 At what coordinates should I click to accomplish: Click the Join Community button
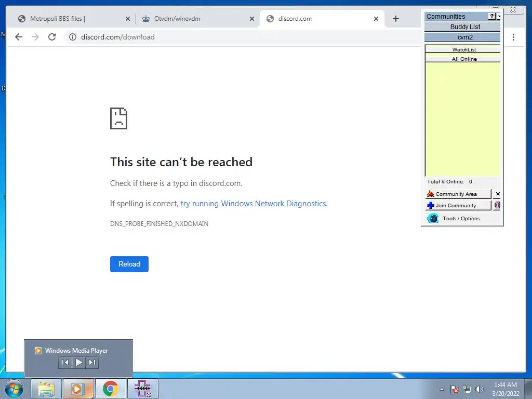[x=458, y=205]
